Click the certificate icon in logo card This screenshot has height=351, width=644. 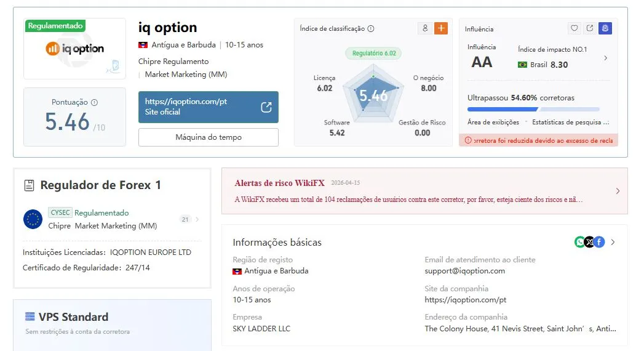click(114, 66)
